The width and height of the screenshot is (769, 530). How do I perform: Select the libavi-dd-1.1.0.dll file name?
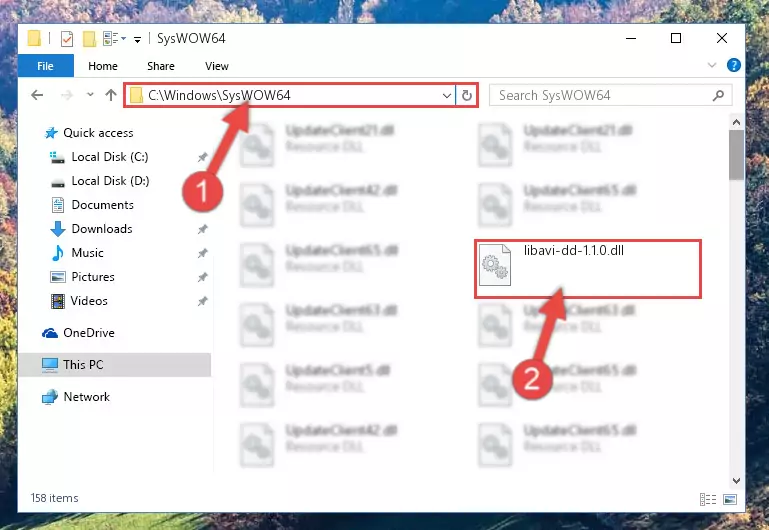[x=574, y=251]
